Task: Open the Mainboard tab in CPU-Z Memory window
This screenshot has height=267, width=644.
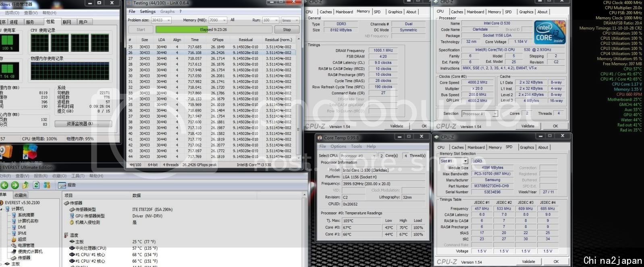Action: point(344,12)
